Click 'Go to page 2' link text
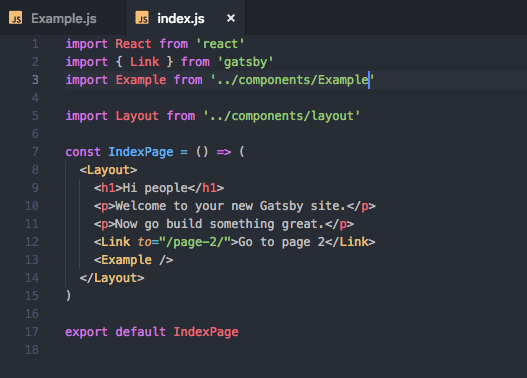This screenshot has height=378, width=527. (x=282, y=242)
